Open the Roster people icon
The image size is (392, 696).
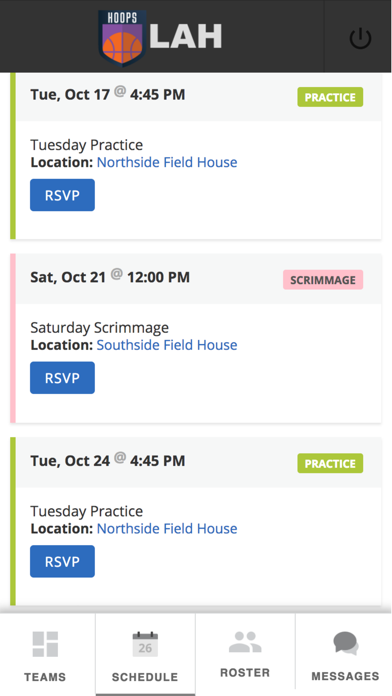245,642
